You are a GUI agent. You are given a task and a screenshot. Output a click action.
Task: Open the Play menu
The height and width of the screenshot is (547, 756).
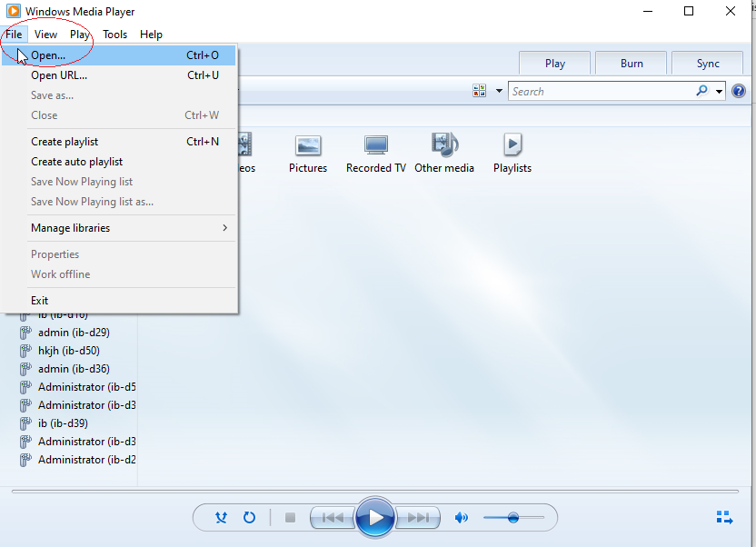80,35
